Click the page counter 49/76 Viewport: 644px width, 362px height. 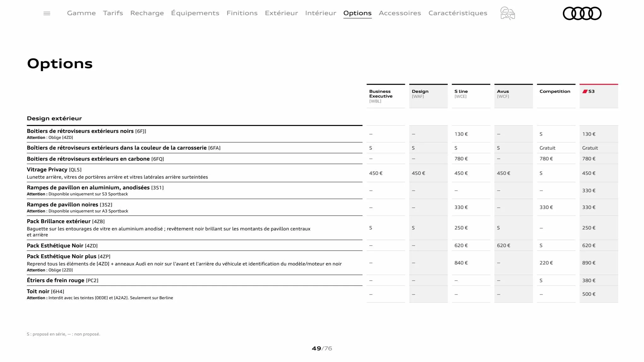pos(322,348)
